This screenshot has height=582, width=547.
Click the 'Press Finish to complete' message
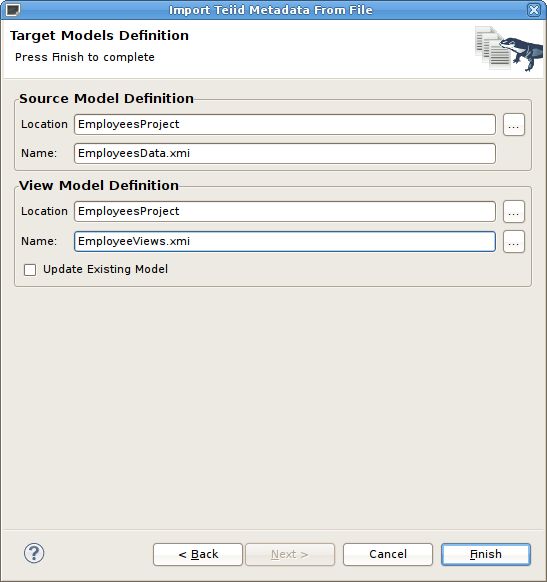click(85, 57)
